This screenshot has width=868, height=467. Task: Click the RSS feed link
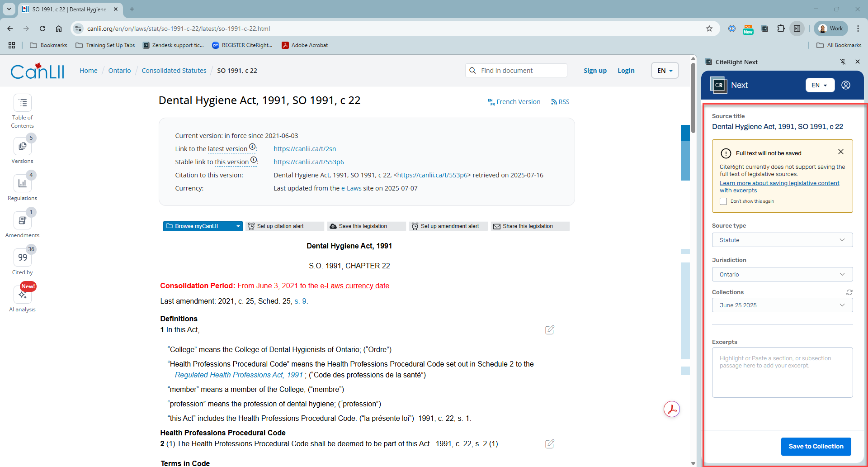(560, 102)
